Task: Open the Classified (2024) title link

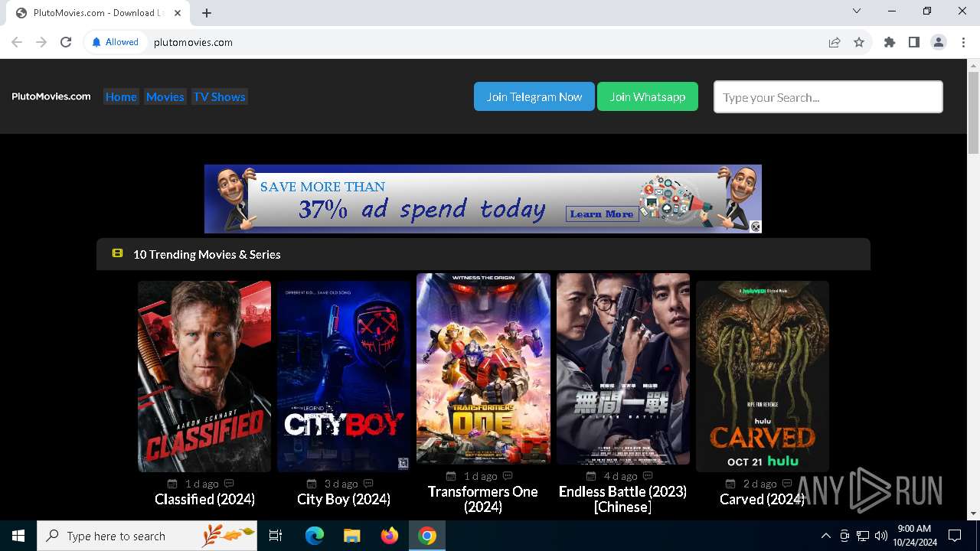Action: point(204,499)
